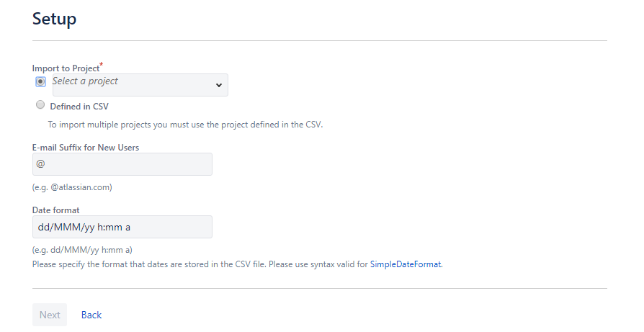Focus the E-mail Suffix for New Users field

click(122, 164)
